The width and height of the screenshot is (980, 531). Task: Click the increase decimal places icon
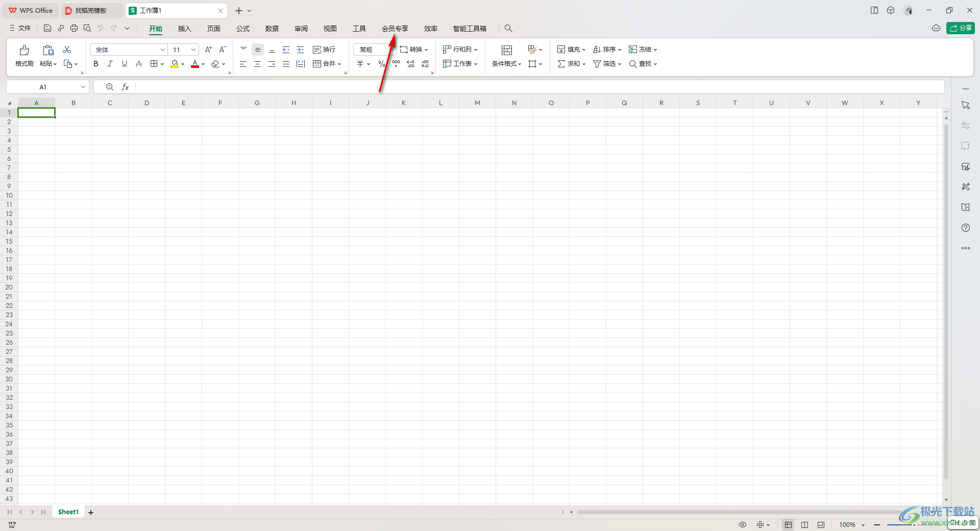point(410,64)
